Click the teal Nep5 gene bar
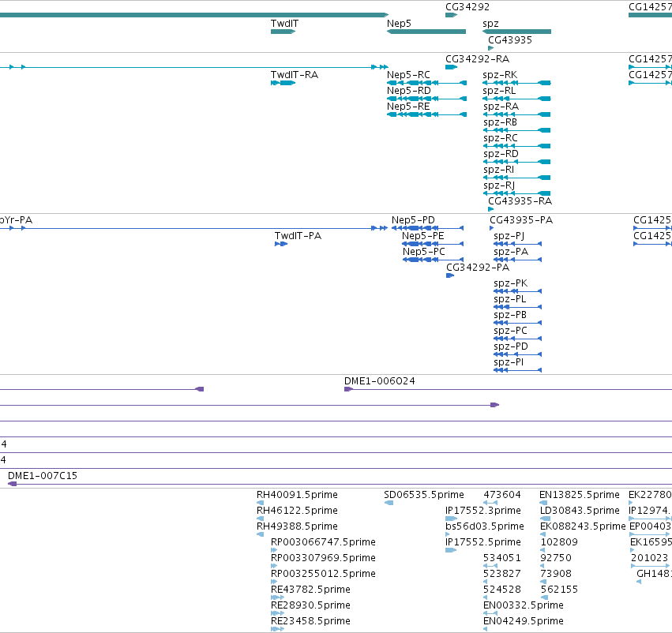 click(426, 32)
